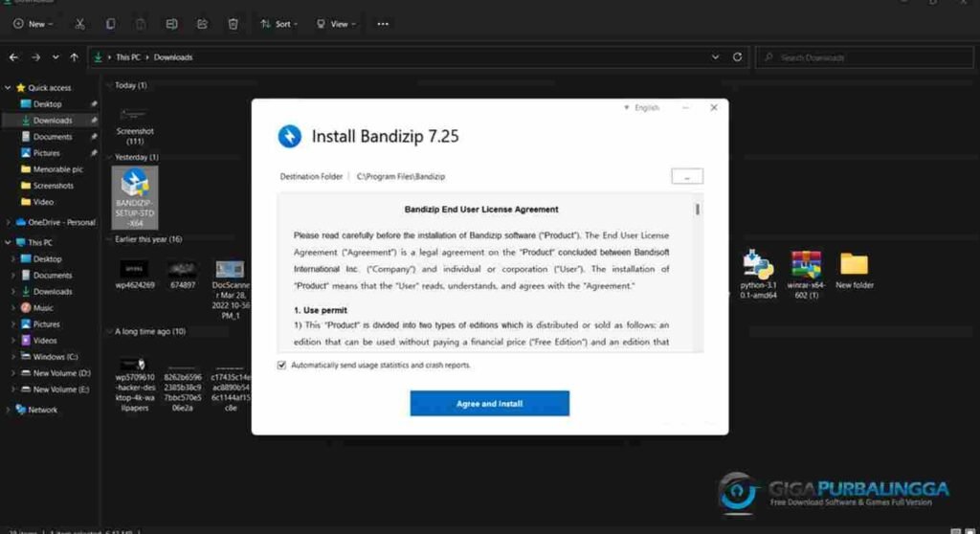The height and width of the screenshot is (534, 980).
Task: Select the 674897 image file
Action: point(183,275)
